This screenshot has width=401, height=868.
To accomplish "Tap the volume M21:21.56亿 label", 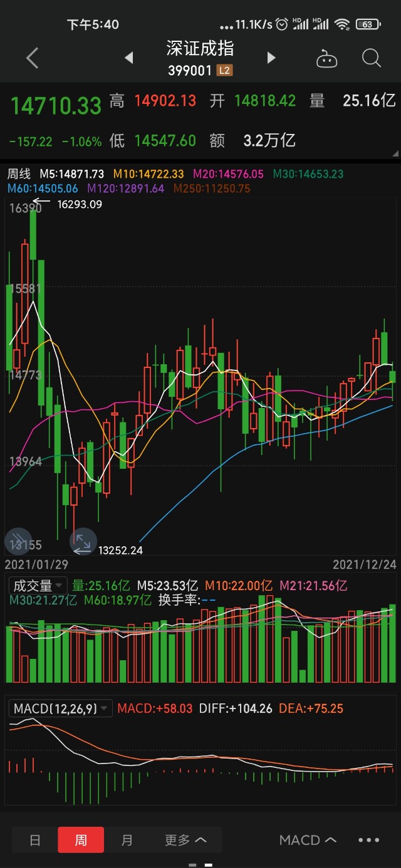I will tap(313, 586).
